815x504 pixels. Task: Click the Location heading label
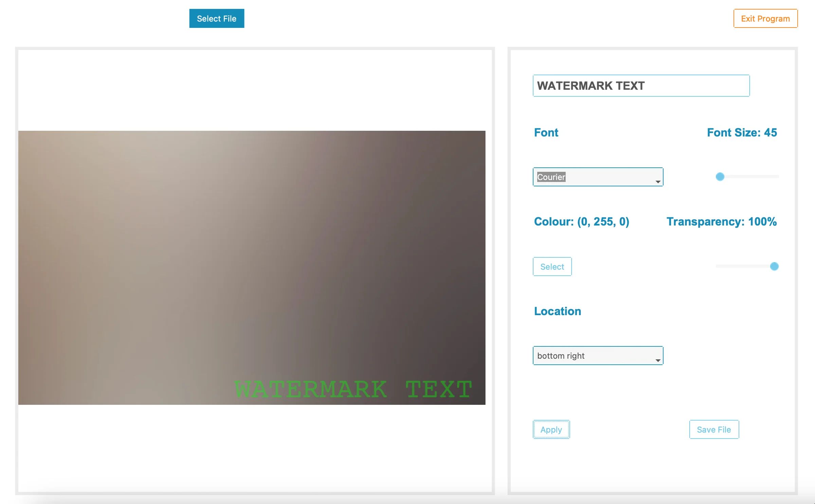click(557, 311)
